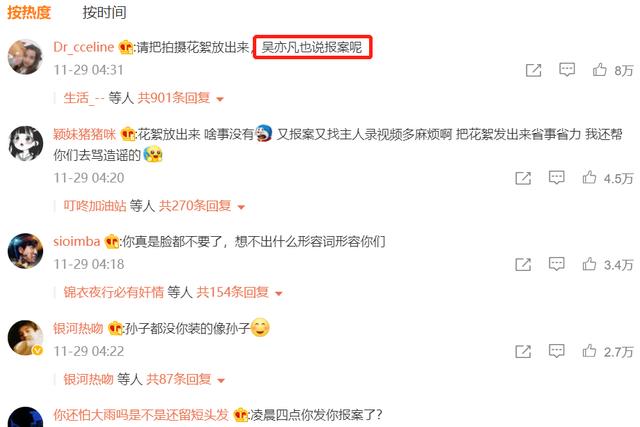Open Dr_cceline's profile via username
Screen dimensions: 640x427
click(x=84, y=47)
